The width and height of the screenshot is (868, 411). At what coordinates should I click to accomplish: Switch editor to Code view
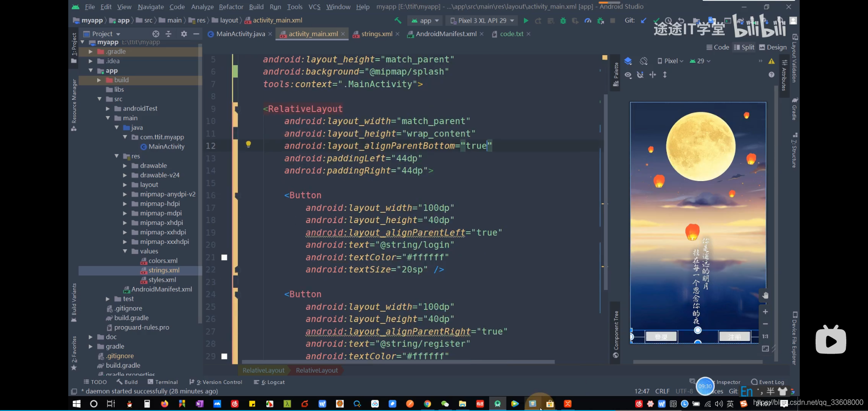pos(718,47)
